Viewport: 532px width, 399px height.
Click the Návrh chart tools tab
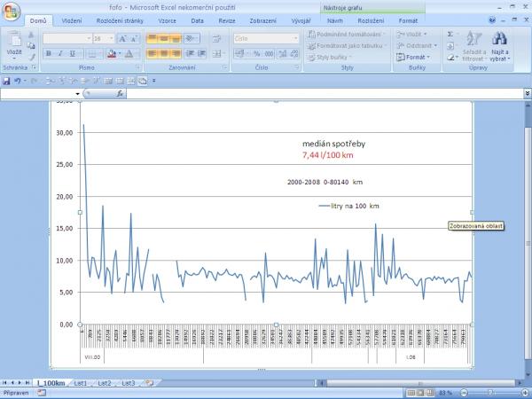point(335,20)
